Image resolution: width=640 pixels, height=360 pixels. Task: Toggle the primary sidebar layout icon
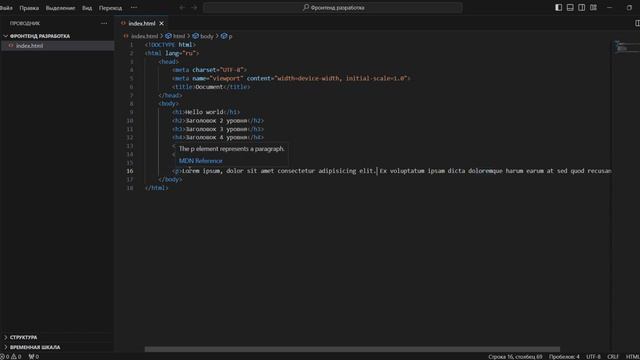pyautogui.click(x=558, y=7)
